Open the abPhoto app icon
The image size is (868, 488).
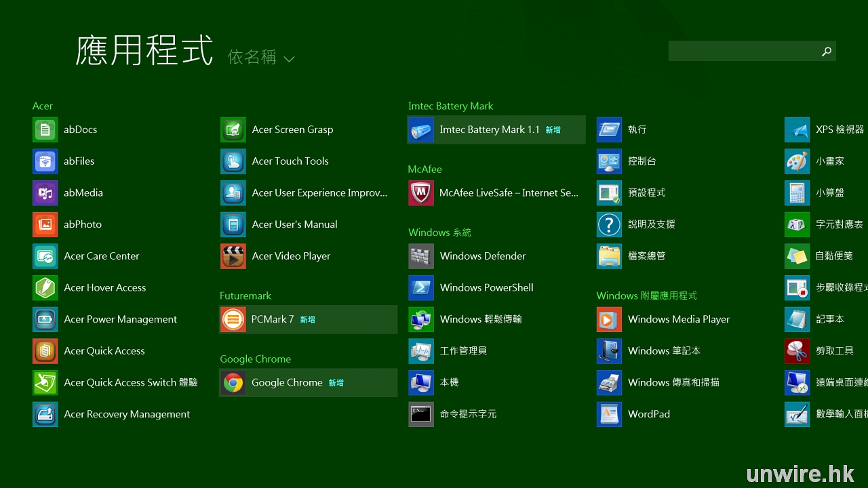45,224
